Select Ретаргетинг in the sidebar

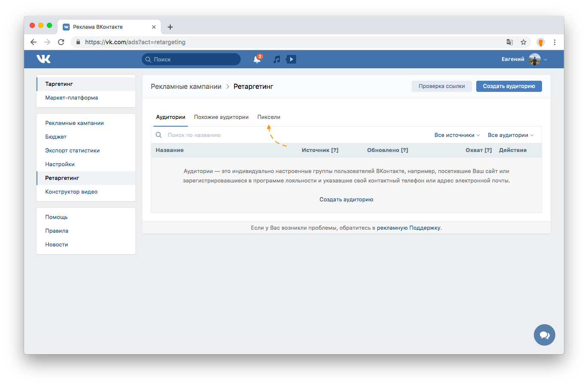coord(86,178)
